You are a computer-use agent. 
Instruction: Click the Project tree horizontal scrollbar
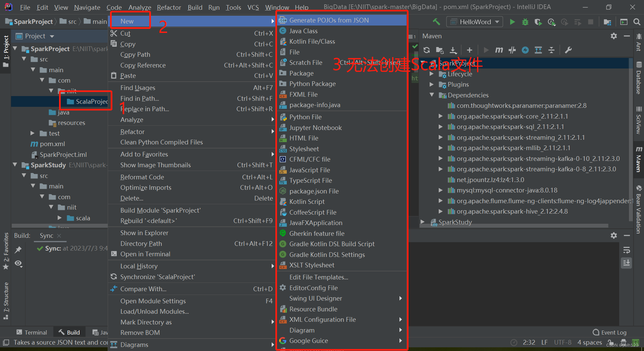point(59,226)
